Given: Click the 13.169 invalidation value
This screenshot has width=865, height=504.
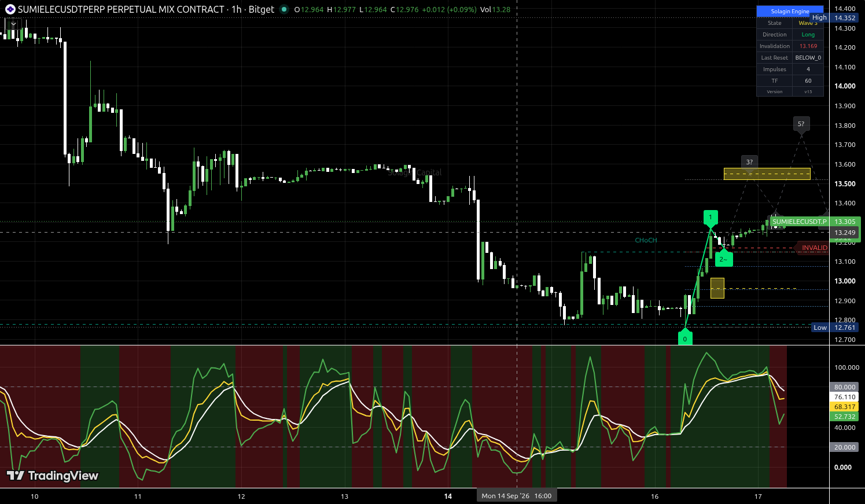Looking at the screenshot, I should pos(808,46).
